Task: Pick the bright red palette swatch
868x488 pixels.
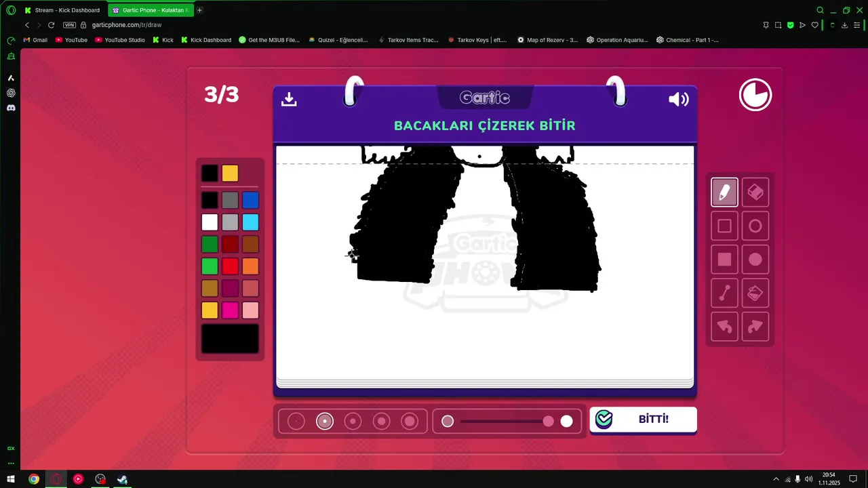Action: pyautogui.click(x=230, y=266)
